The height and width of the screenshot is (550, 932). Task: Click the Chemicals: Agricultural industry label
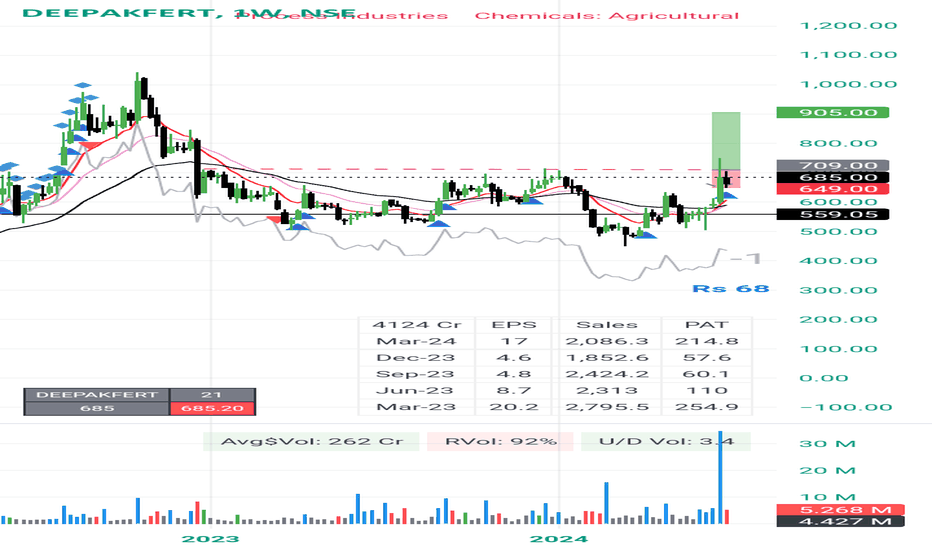[607, 16]
